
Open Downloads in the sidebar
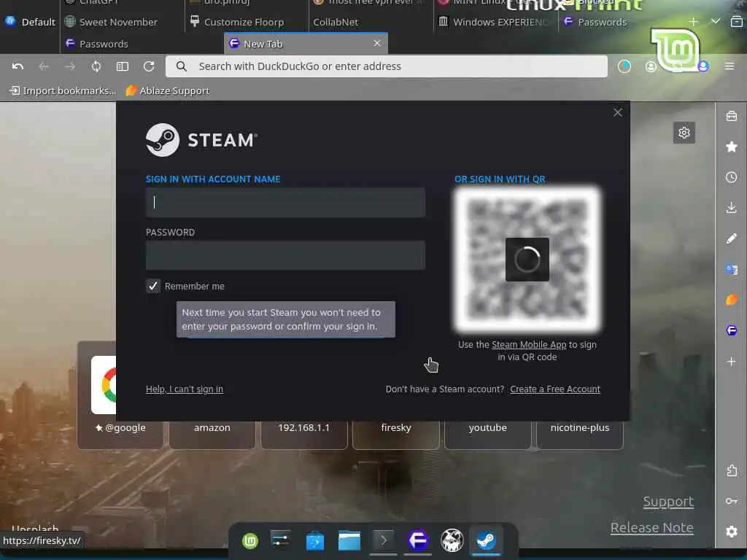[x=731, y=208]
